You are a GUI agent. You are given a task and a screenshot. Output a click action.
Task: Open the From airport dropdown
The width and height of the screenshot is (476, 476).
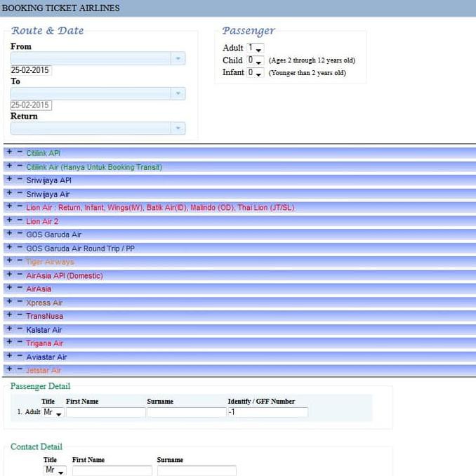(178, 58)
